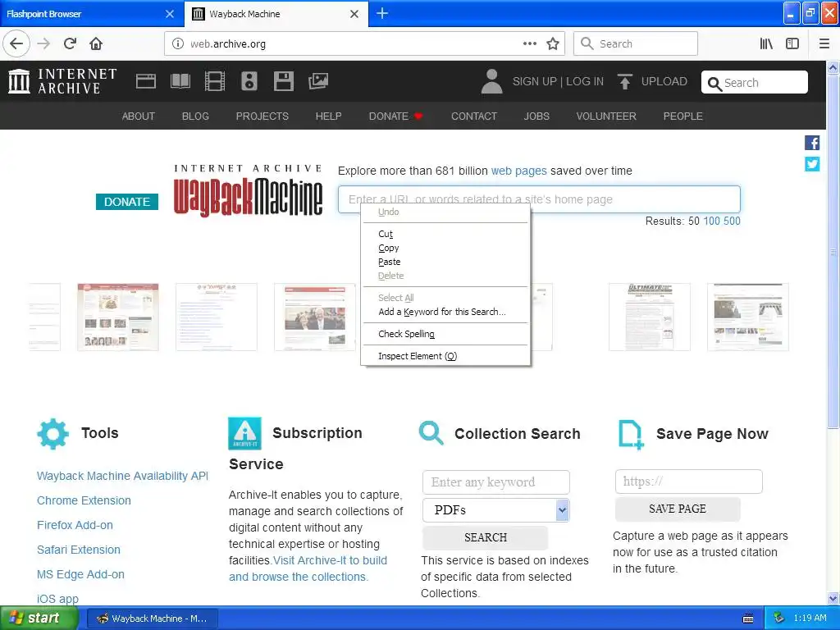This screenshot has height=630, width=840.
Task: Bookmark this page with the star
Action: [553, 44]
